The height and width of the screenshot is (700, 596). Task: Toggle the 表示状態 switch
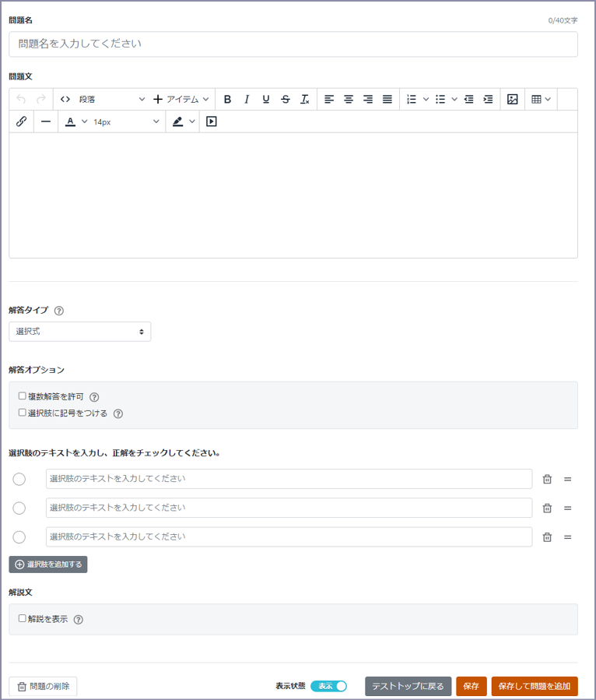[x=329, y=686]
